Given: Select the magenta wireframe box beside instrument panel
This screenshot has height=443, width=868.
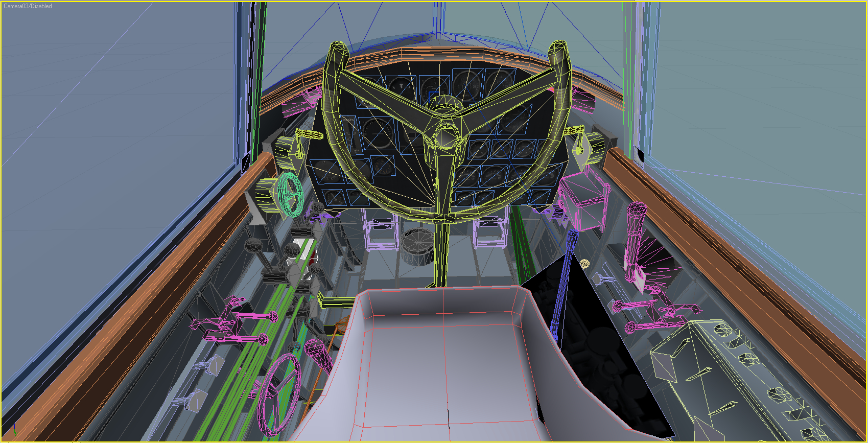Looking at the screenshot, I should (x=584, y=201).
